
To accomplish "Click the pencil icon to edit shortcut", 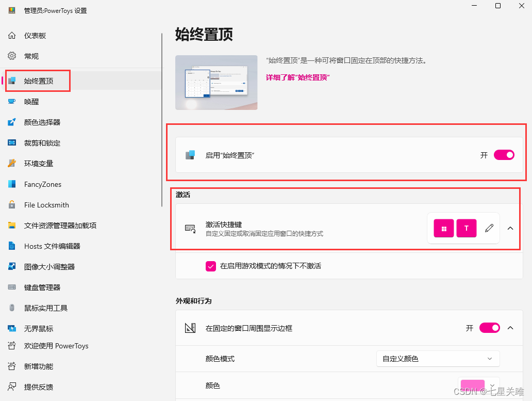I will (x=489, y=228).
